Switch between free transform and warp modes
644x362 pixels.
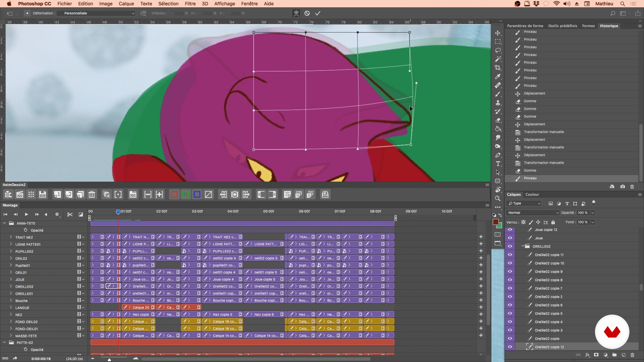pos(296,13)
